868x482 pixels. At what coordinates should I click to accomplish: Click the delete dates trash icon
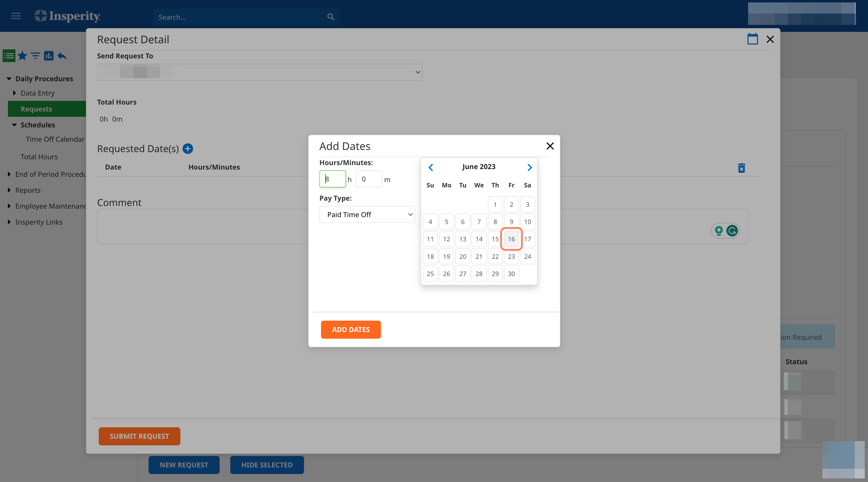tap(741, 168)
